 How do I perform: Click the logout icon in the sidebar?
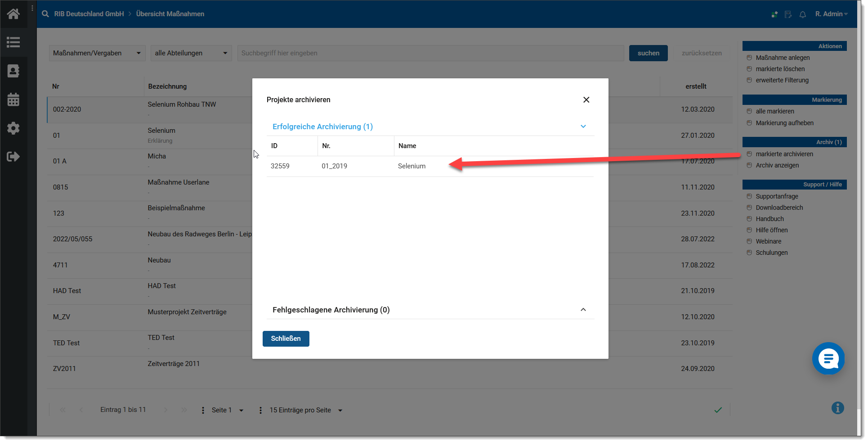click(13, 157)
